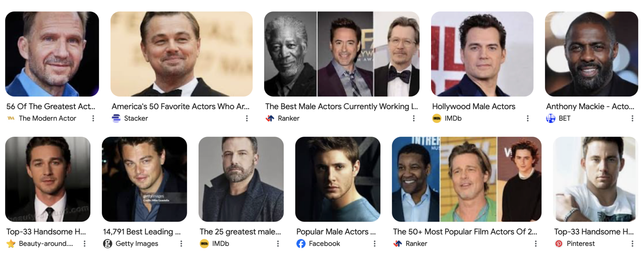
Task: Open the Popular Male Actors image thumbnail
Action: (x=338, y=179)
